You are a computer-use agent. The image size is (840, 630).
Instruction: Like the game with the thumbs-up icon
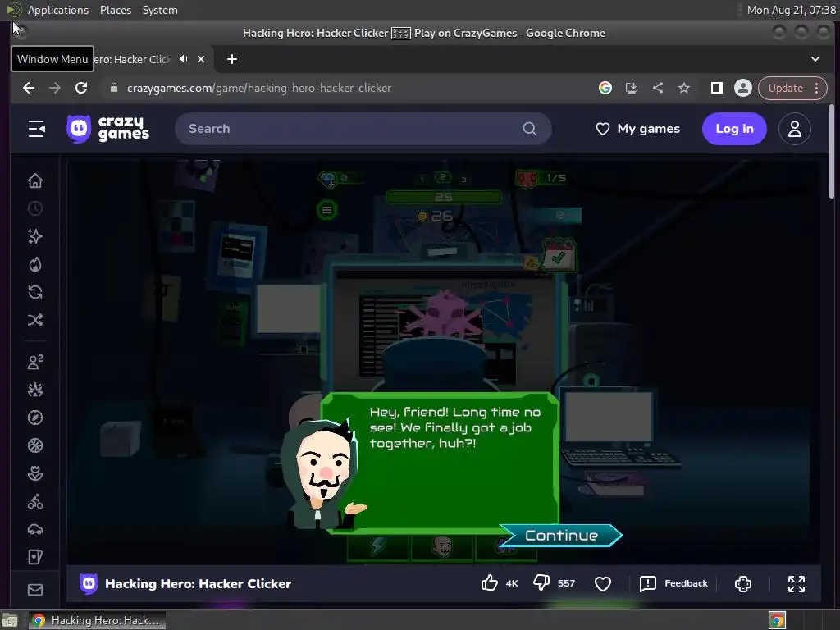coord(489,583)
